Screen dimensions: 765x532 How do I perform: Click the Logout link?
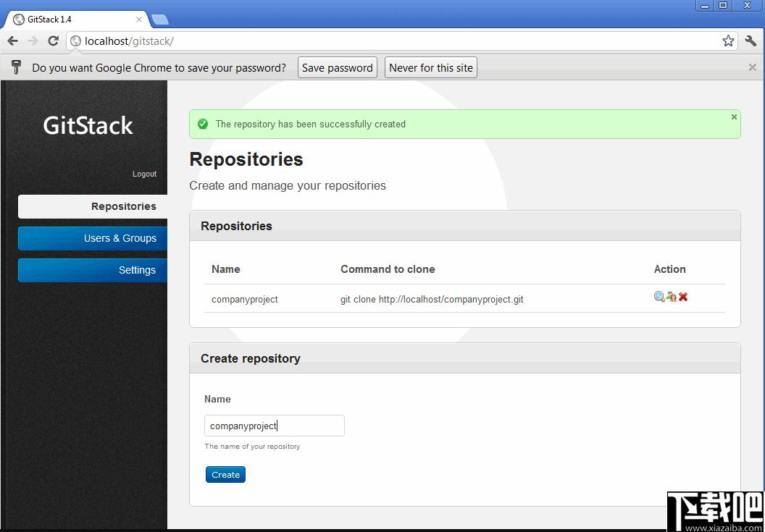[144, 174]
